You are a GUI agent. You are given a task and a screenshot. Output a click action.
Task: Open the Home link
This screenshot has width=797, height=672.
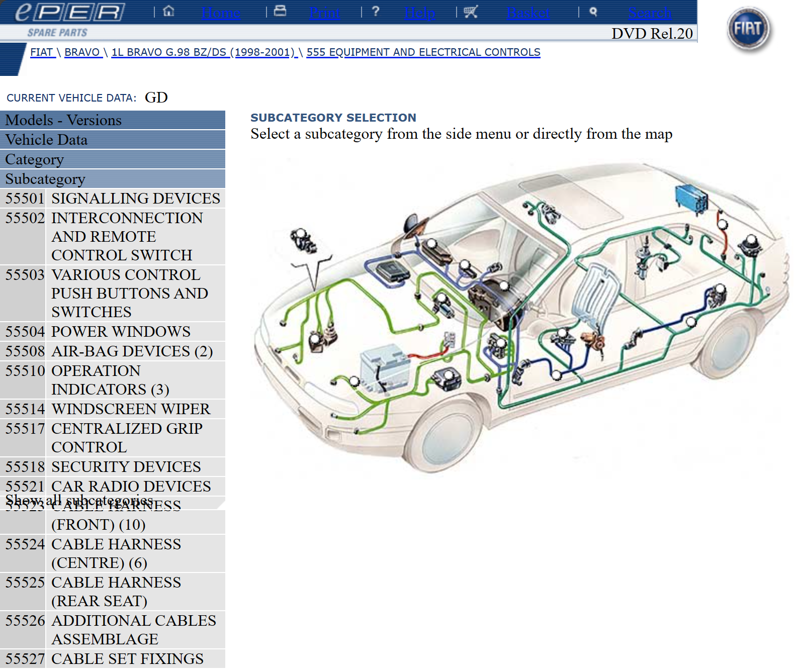pos(221,12)
